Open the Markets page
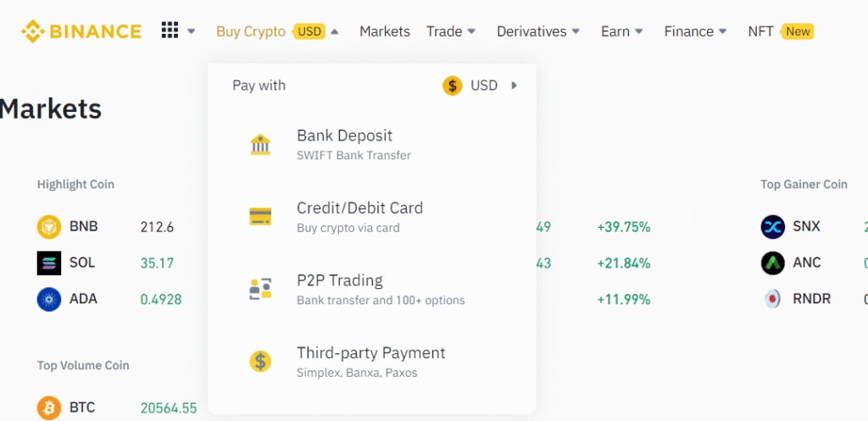Image resolution: width=868 pixels, height=421 pixels. (384, 32)
